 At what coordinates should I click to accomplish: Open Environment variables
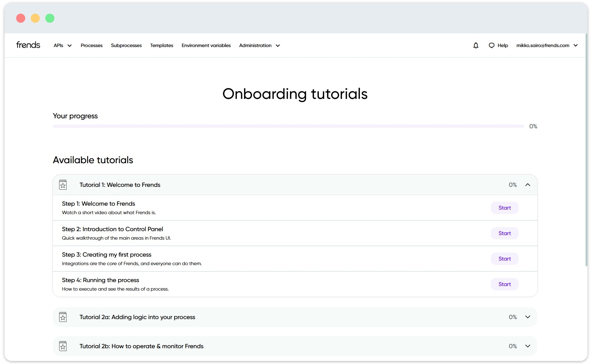[x=206, y=45]
